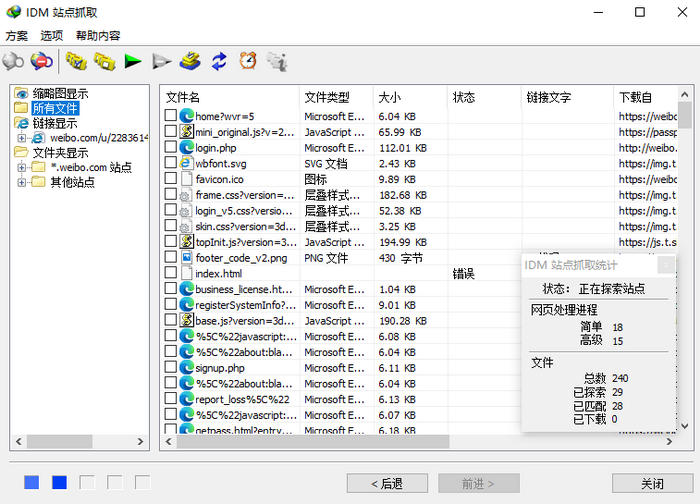
Task: Click the 下载自 column header
Action: click(x=646, y=97)
